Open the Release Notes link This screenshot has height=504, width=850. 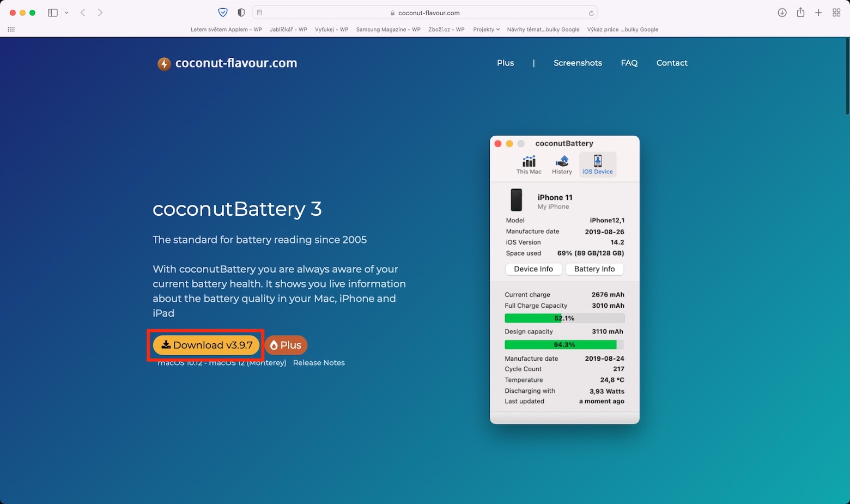(319, 363)
